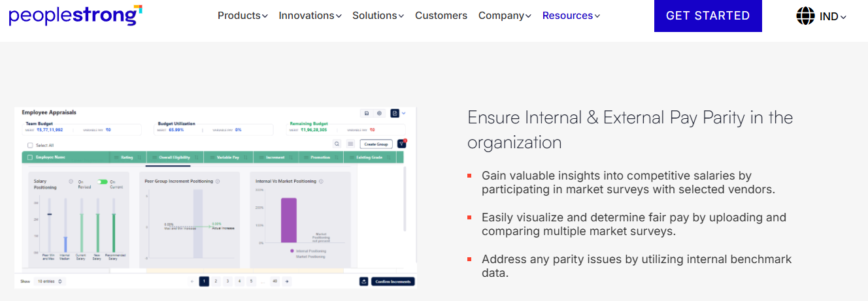The image size is (868, 301).
Task: Click the heading 'Ensure Internal & External Pay Parity'
Action: pos(630,130)
